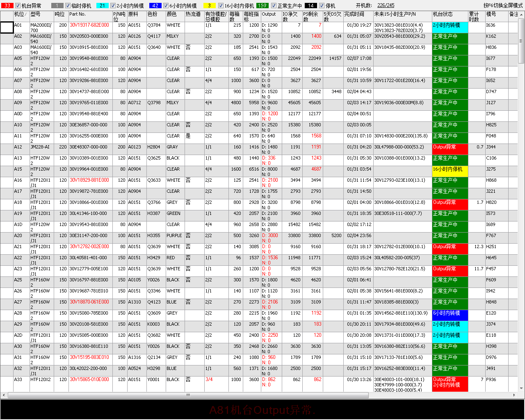Screen dimensions: 525x420
Task: Click the A01 status 2小时内转模
Action: click(x=450, y=27)
